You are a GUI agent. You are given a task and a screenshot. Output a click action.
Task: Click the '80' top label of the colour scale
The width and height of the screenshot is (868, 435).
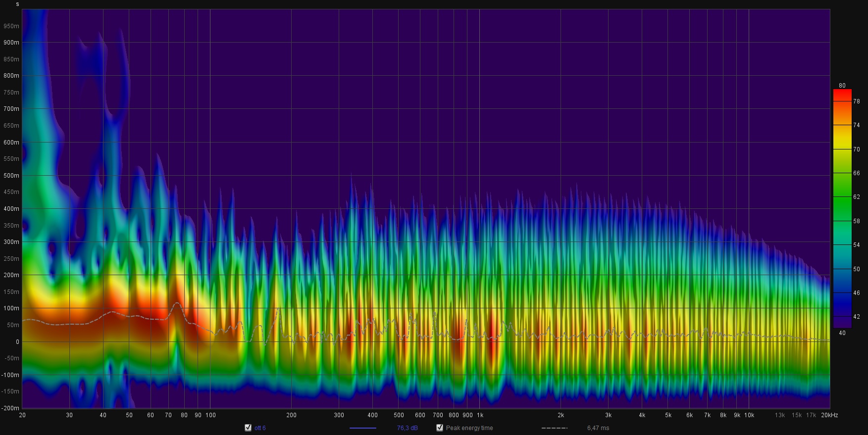point(842,86)
